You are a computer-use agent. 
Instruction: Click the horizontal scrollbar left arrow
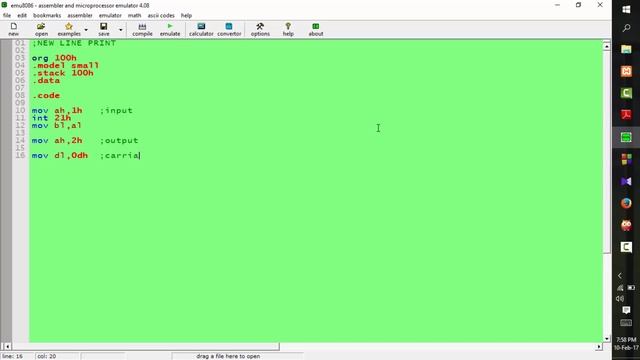pyautogui.click(x=7, y=347)
